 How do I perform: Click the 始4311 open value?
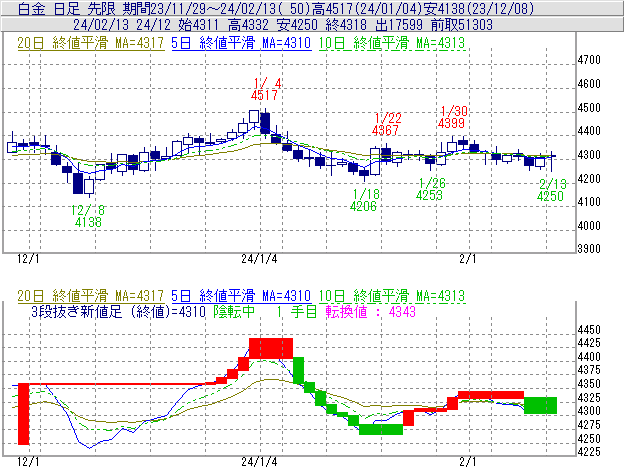point(199,25)
